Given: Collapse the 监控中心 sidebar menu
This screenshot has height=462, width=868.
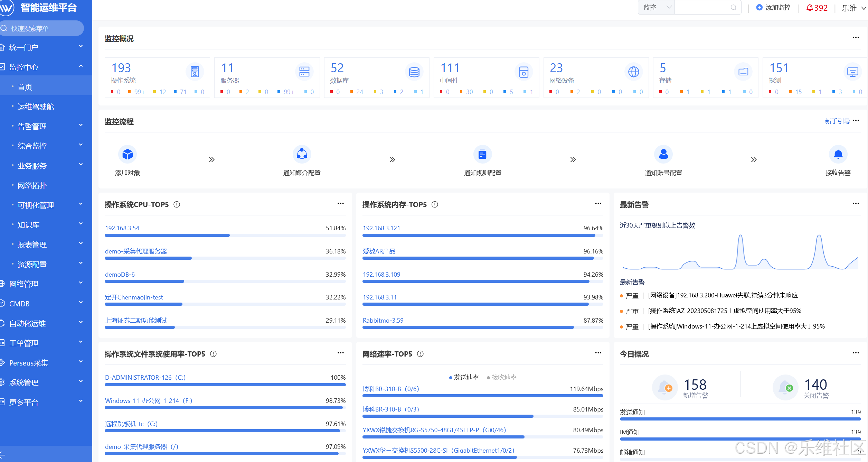Looking at the screenshot, I should [46, 67].
